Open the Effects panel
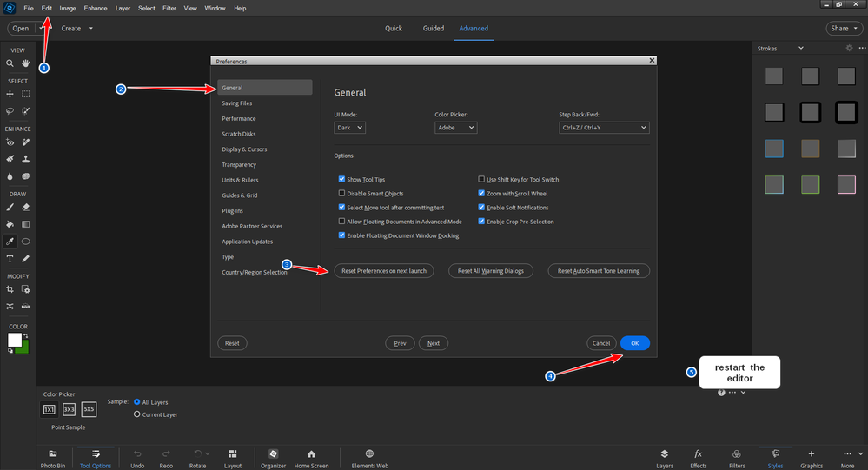Viewport: 868px width, 470px height. pos(698,459)
